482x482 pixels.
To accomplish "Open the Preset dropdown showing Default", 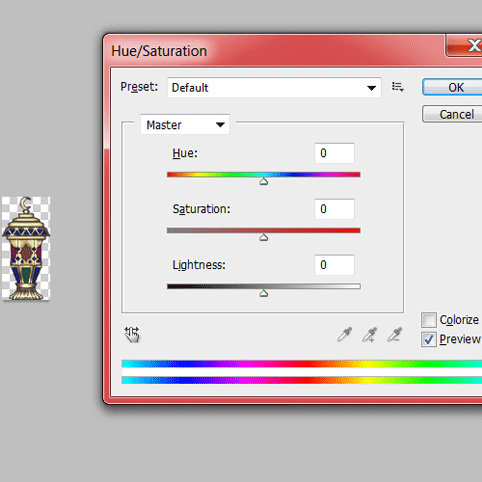I will (x=274, y=88).
